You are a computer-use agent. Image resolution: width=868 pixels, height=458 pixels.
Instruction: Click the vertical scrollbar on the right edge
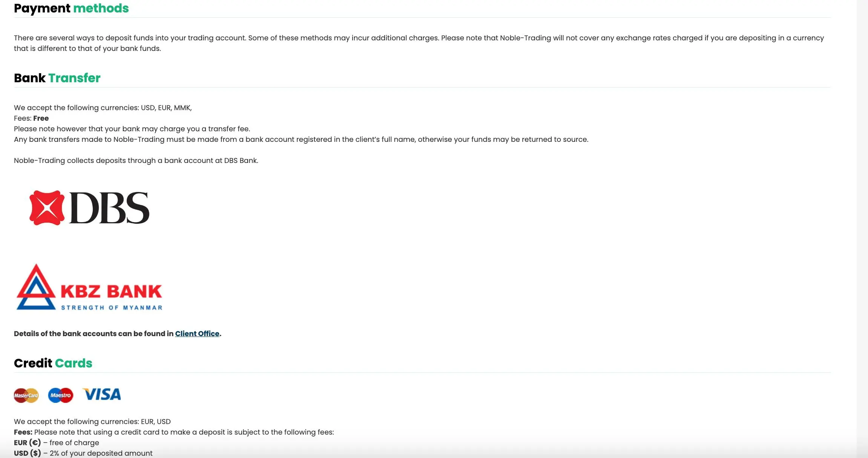[862, 229]
